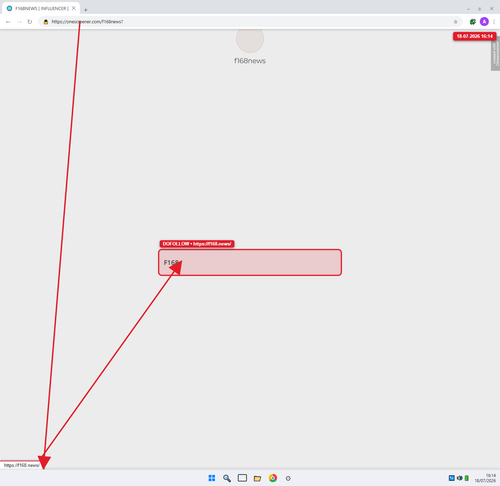The image size is (500, 486).
Task: Click the Chrome icon on the taskbar
Action: pos(273,478)
